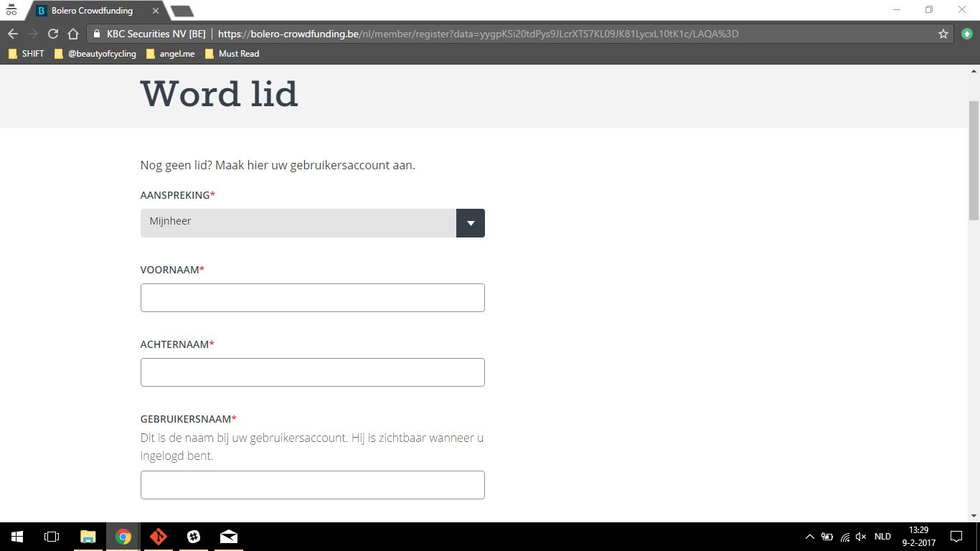
Task: Focus the Gebruikersnaam input field
Action: point(313,485)
